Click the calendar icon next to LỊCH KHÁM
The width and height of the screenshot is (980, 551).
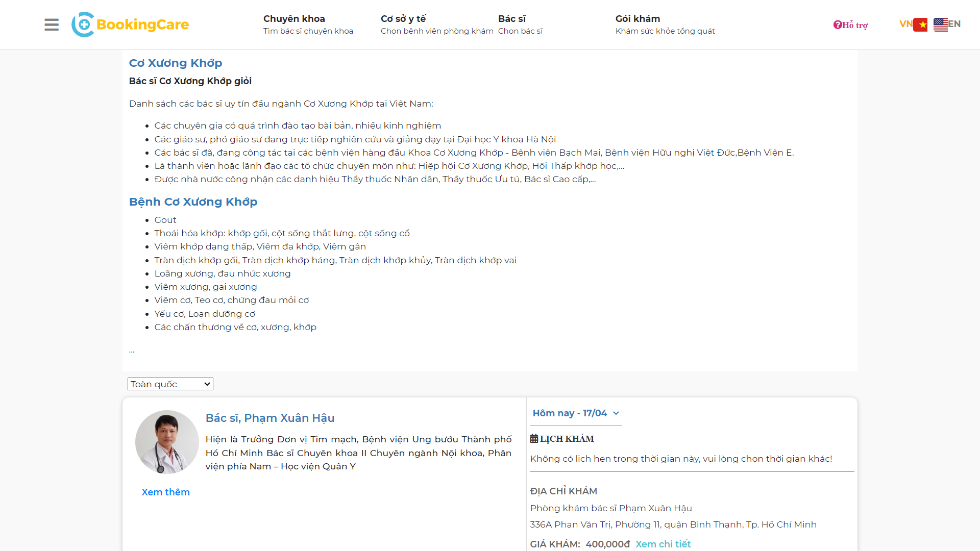534,438
